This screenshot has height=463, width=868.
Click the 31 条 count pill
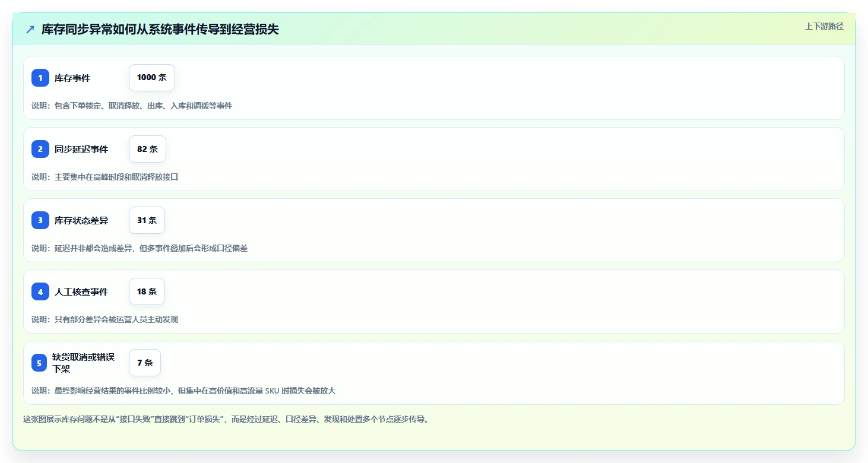tap(147, 220)
